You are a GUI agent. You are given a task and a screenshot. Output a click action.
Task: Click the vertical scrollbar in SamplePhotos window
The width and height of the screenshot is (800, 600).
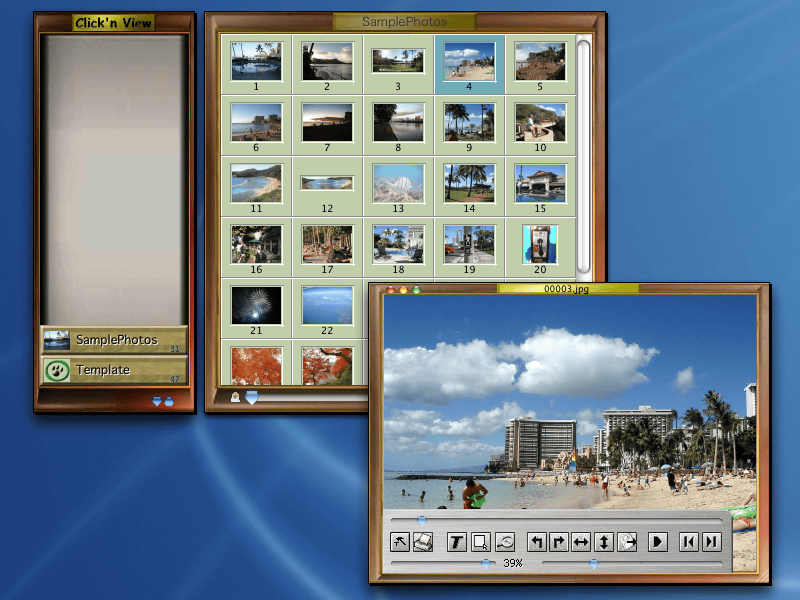[584, 156]
